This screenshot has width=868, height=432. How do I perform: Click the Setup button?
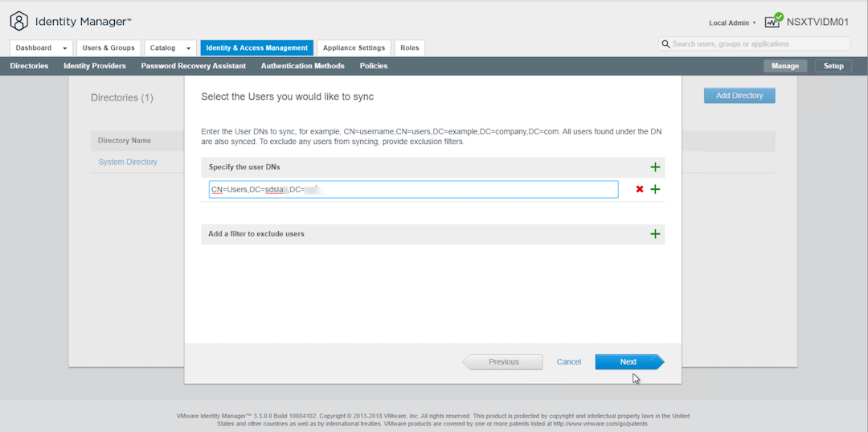point(833,66)
